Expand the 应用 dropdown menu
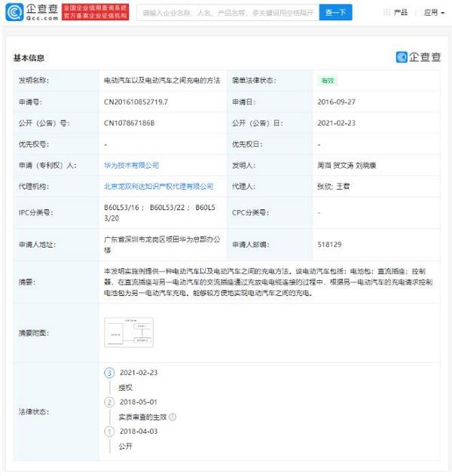 point(433,13)
